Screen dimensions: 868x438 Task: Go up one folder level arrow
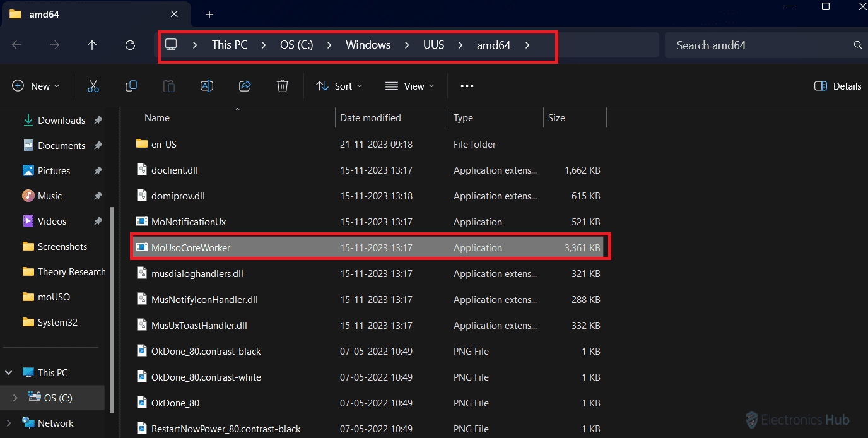coord(92,45)
